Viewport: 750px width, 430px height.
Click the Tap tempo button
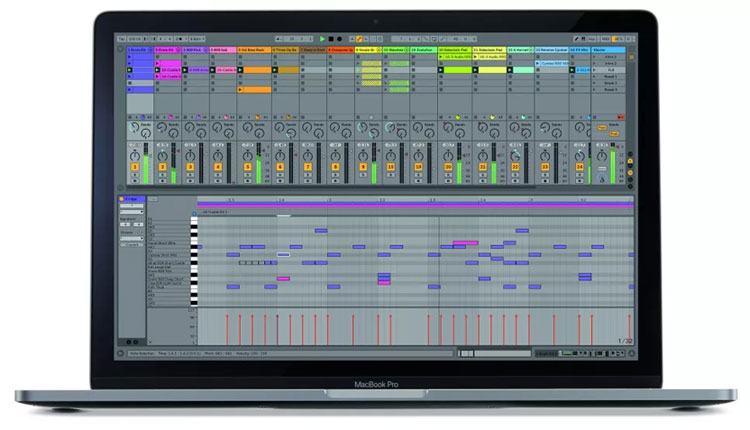click(121, 39)
